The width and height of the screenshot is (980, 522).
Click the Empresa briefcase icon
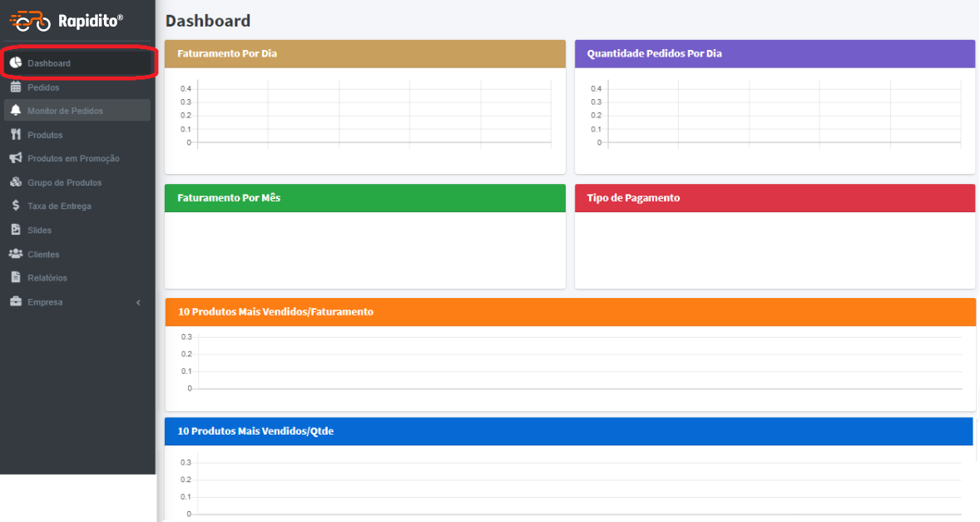16,301
